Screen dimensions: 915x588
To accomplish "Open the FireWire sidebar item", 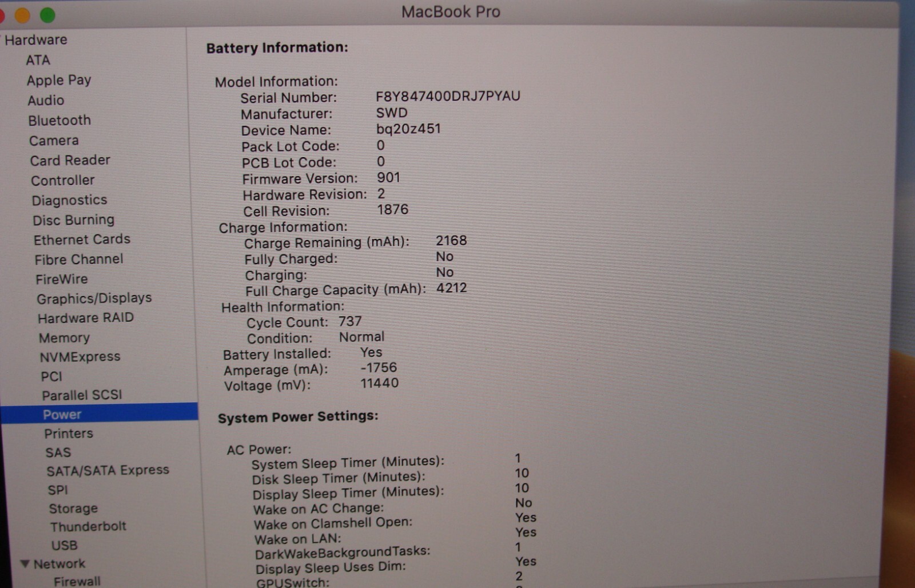I will (62, 279).
